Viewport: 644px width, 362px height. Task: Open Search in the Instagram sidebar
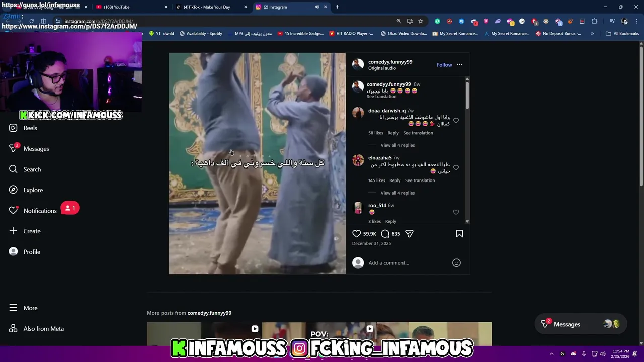click(25, 169)
